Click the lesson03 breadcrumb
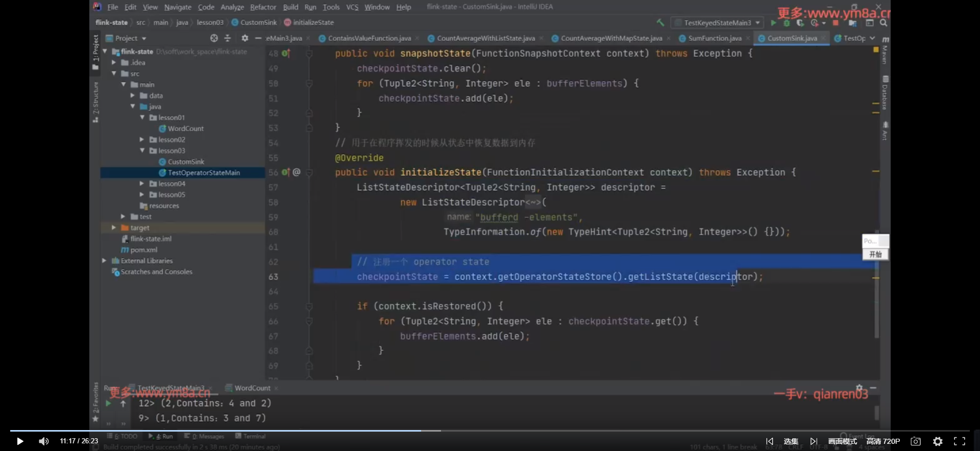980x451 pixels. click(x=210, y=22)
